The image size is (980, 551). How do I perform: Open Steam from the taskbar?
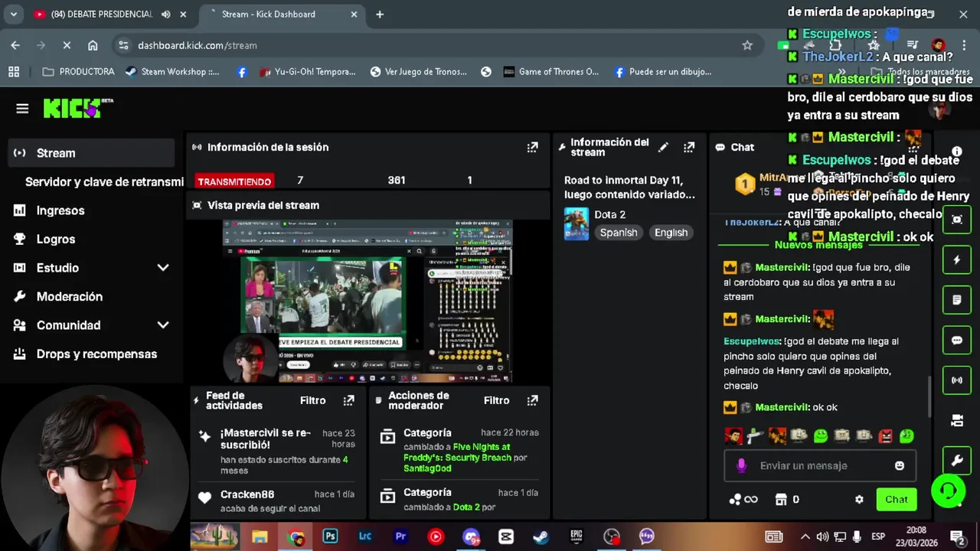[x=541, y=536]
